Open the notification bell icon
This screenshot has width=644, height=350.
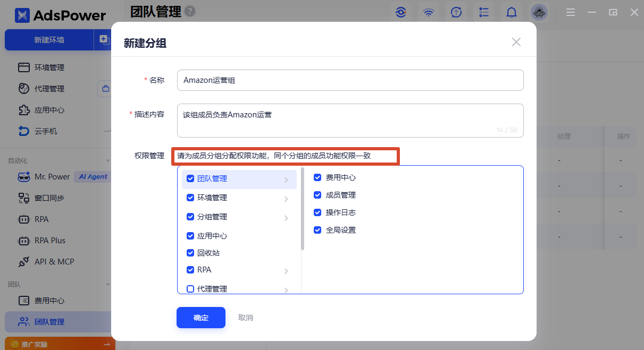click(x=512, y=12)
